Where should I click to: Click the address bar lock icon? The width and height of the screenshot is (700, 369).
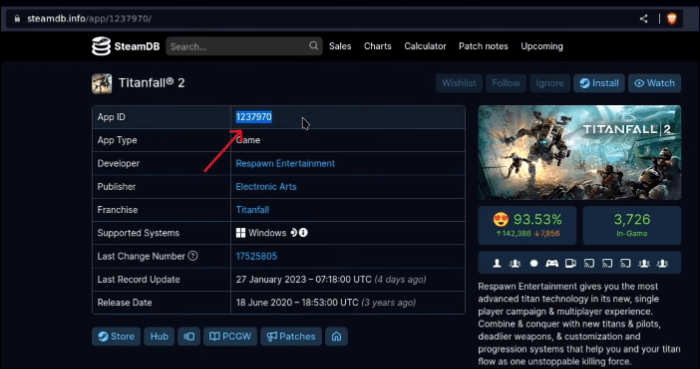pyautogui.click(x=17, y=19)
